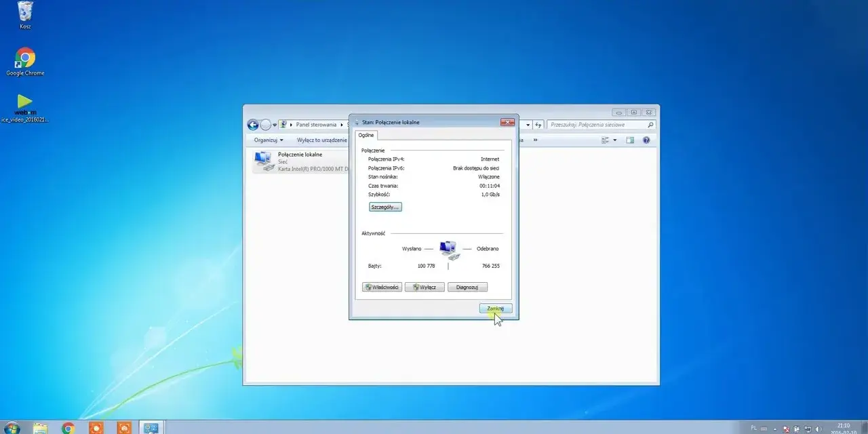
Task: Click the Karta Intel(R) PRO/1000 MT adapter text
Action: coord(313,169)
